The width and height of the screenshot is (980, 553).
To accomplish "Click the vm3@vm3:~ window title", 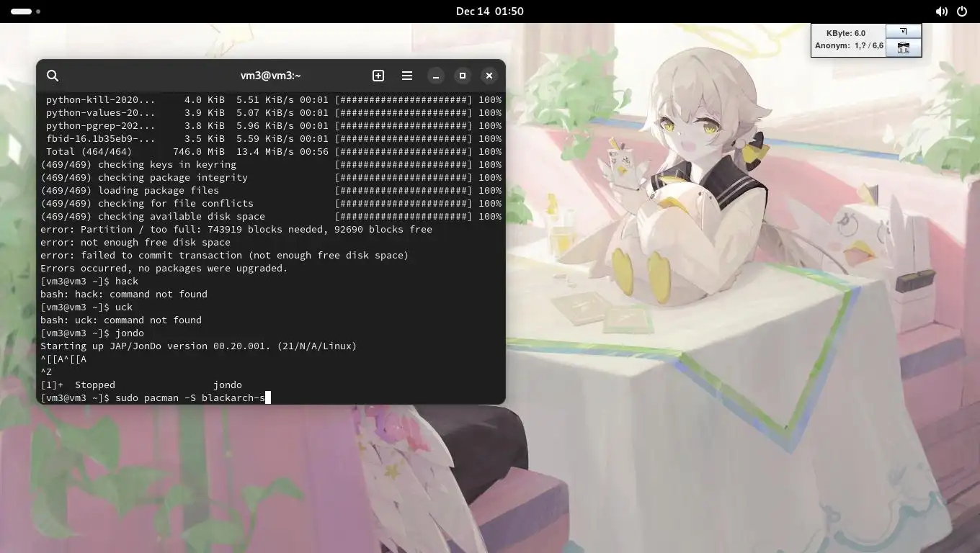I will tap(271, 76).
